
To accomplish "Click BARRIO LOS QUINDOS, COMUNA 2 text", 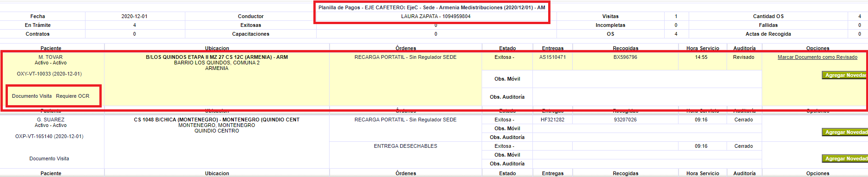I will coord(217,63).
